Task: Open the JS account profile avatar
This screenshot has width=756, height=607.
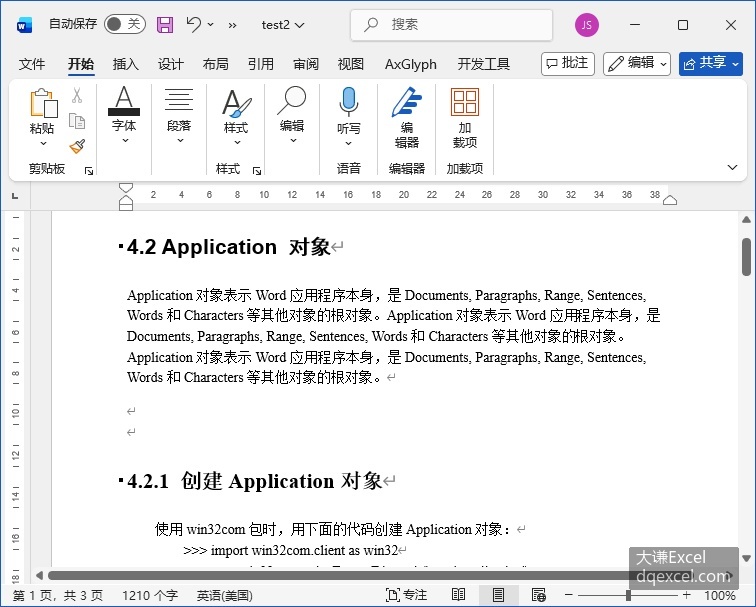Action: point(587,25)
